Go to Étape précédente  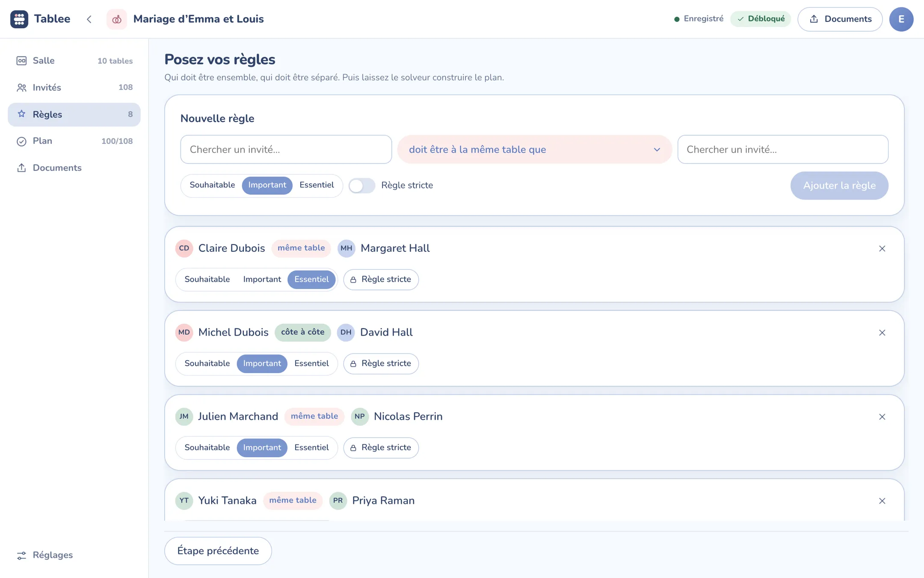(x=218, y=551)
